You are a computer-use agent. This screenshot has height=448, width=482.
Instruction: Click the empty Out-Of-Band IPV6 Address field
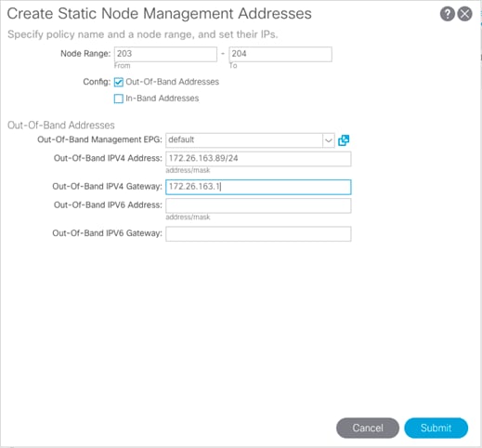click(258, 205)
